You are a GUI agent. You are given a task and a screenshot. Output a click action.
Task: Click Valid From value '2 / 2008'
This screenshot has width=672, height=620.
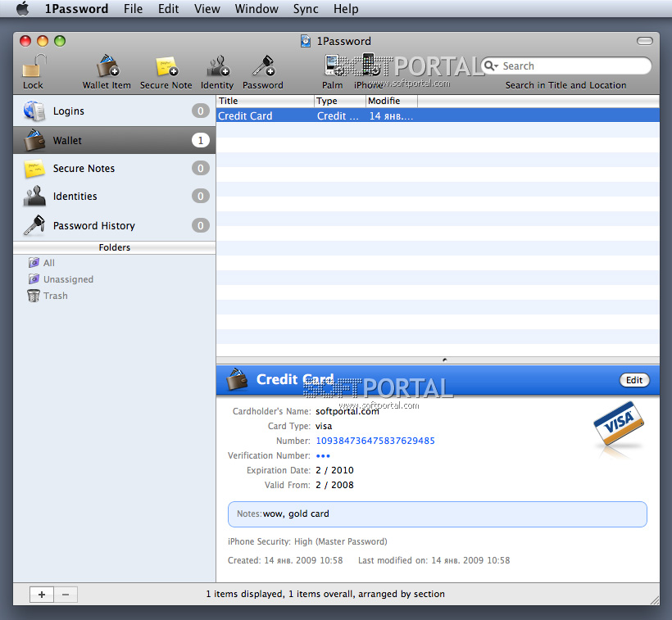pyautogui.click(x=334, y=485)
